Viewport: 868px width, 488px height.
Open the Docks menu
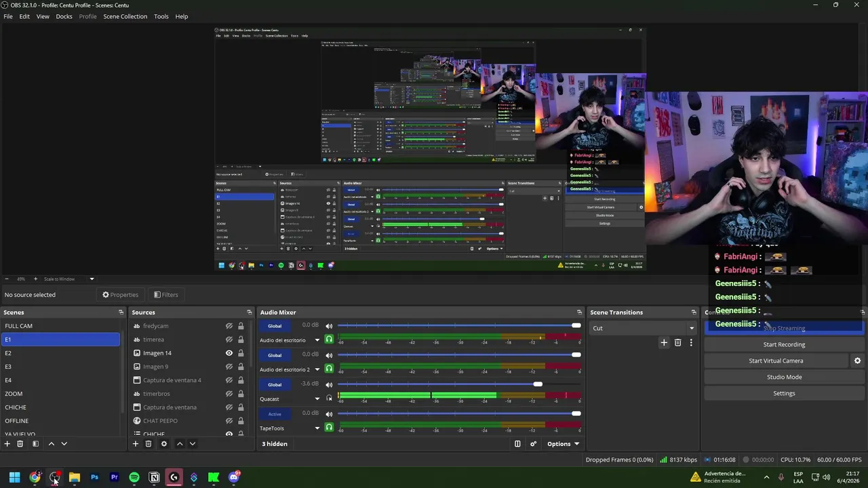[64, 16]
